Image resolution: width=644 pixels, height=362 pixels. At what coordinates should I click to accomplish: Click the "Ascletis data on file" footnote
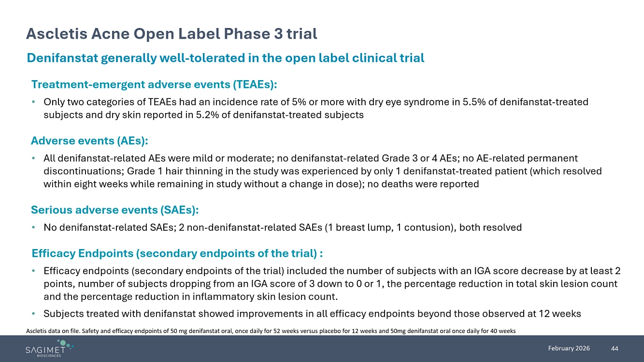pos(270,331)
